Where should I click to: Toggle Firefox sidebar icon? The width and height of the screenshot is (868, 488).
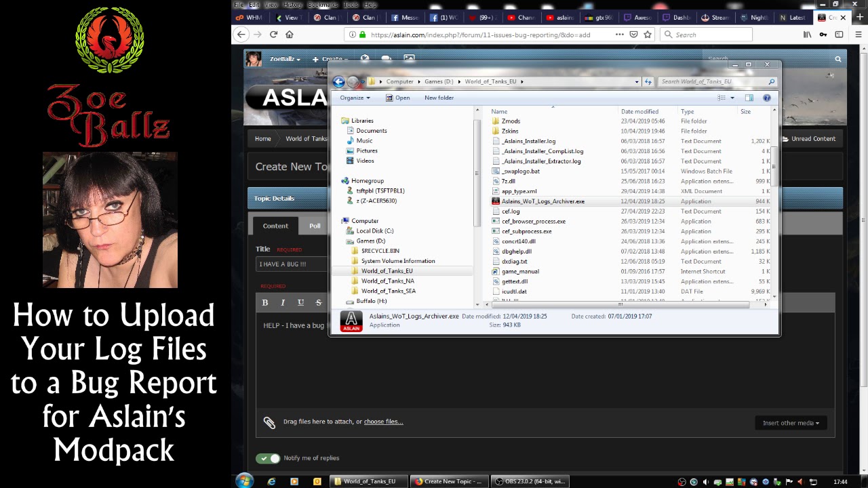click(x=839, y=35)
